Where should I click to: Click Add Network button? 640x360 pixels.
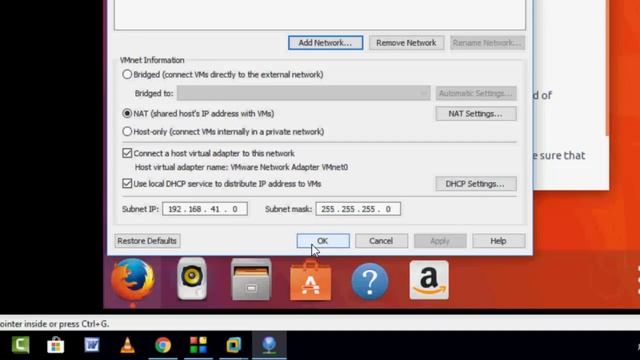325,43
